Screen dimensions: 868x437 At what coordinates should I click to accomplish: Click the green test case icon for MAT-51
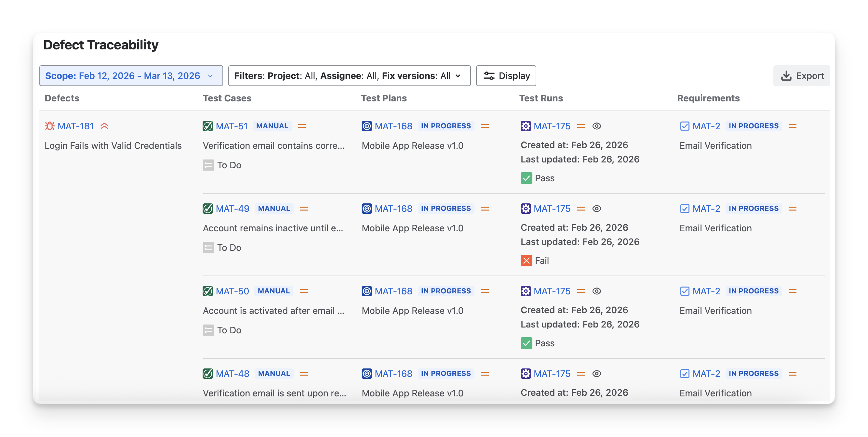(x=207, y=126)
